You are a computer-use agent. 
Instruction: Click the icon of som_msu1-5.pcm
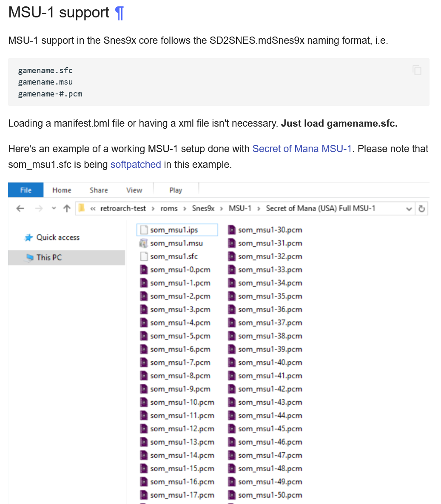pos(144,336)
